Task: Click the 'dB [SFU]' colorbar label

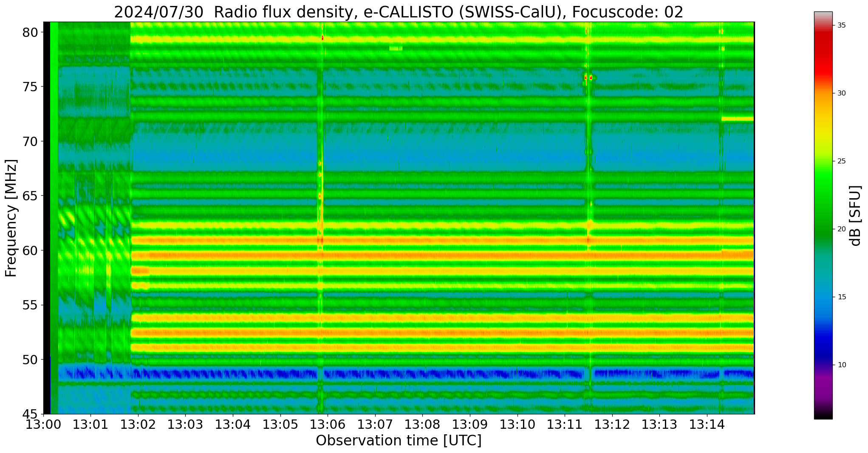Action: [x=856, y=216]
